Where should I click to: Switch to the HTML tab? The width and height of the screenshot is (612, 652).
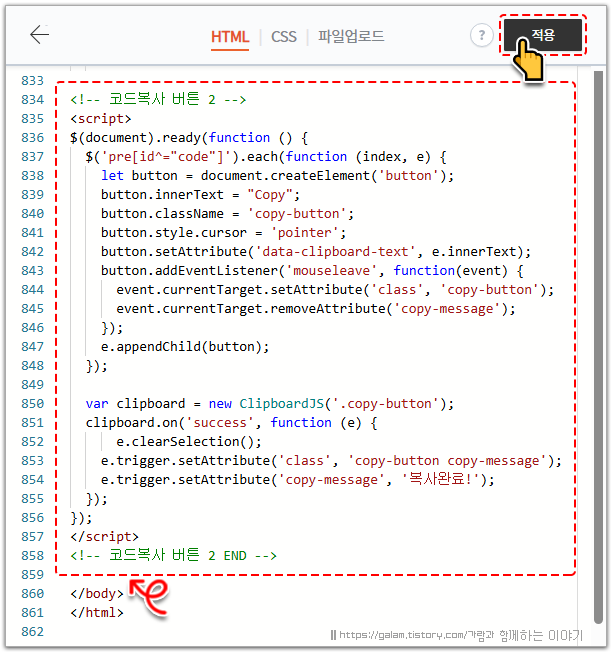(230, 37)
